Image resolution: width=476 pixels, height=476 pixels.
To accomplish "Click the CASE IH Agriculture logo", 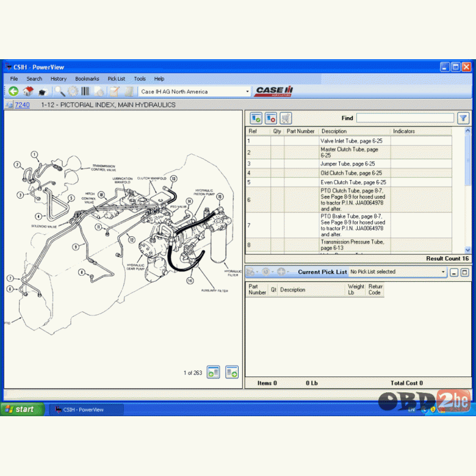I will (274, 91).
